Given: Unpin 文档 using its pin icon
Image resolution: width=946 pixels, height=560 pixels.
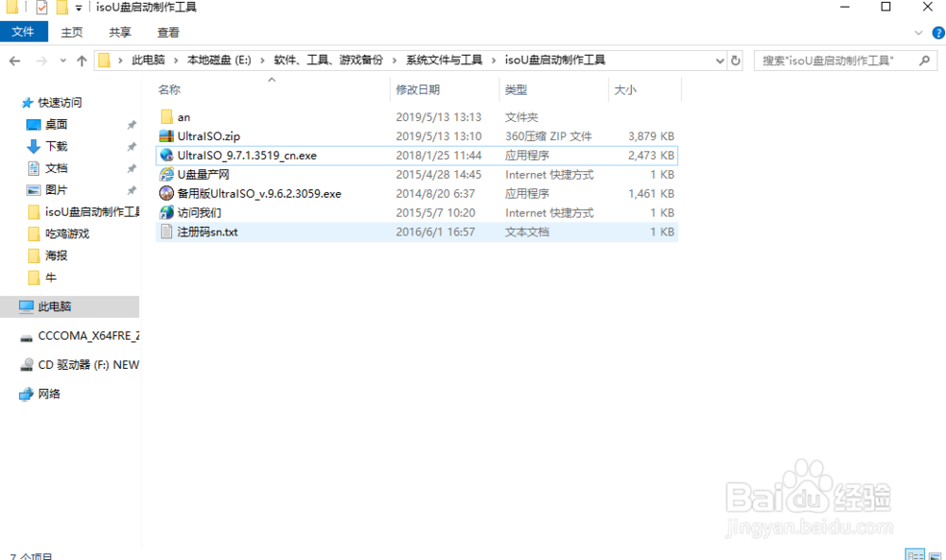Looking at the screenshot, I should click(131, 168).
